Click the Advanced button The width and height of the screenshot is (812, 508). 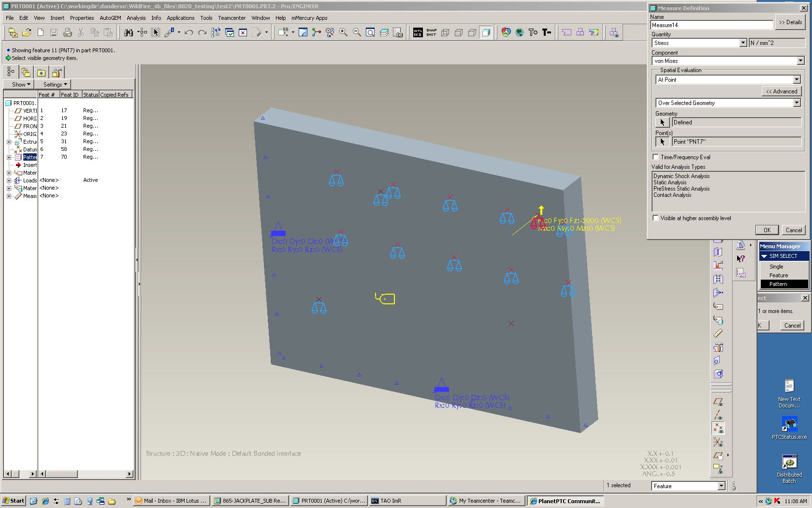tap(782, 91)
